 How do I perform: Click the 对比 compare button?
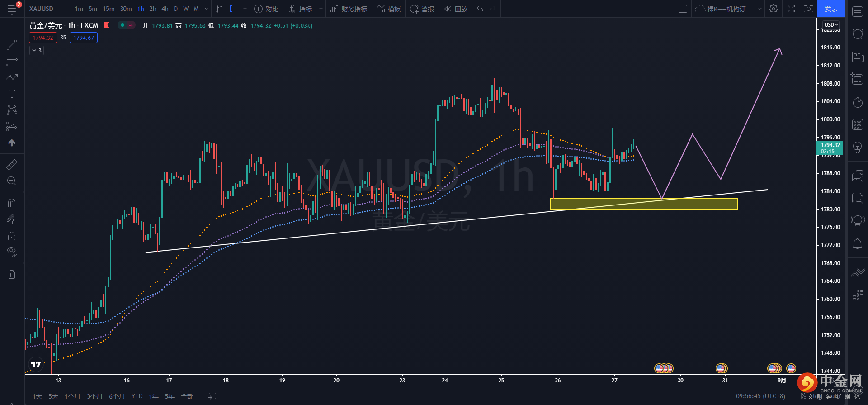pos(266,9)
